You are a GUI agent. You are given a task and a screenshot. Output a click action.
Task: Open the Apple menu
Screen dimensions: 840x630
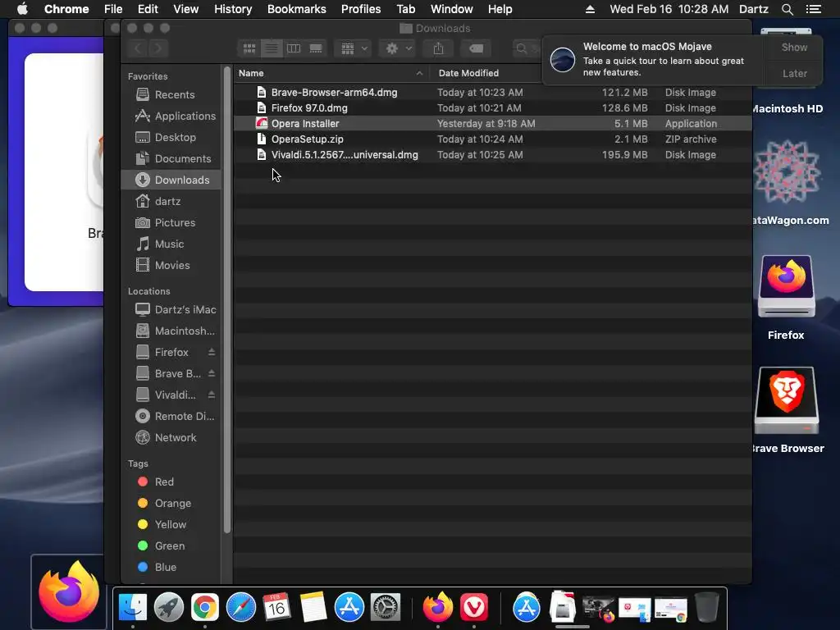point(22,9)
